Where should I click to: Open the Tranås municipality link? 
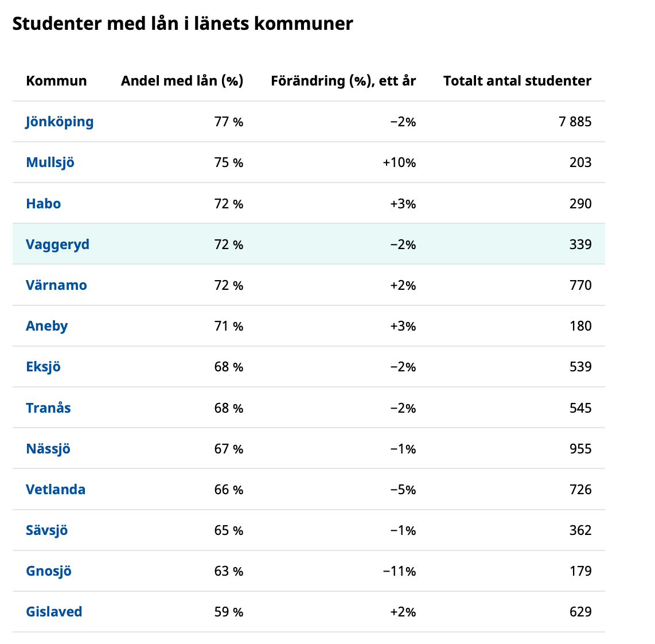point(48,408)
